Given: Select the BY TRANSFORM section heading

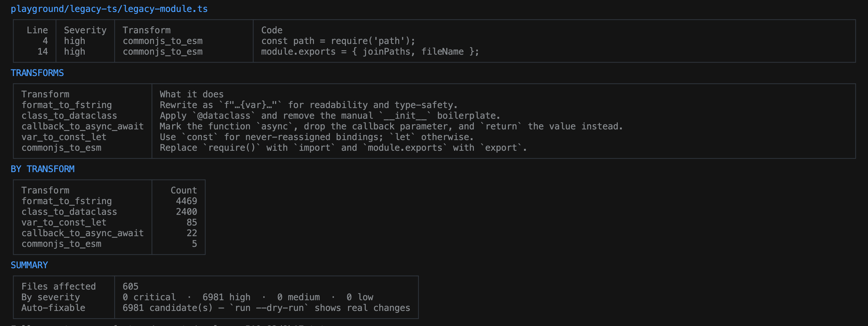Looking at the screenshot, I should [x=43, y=169].
